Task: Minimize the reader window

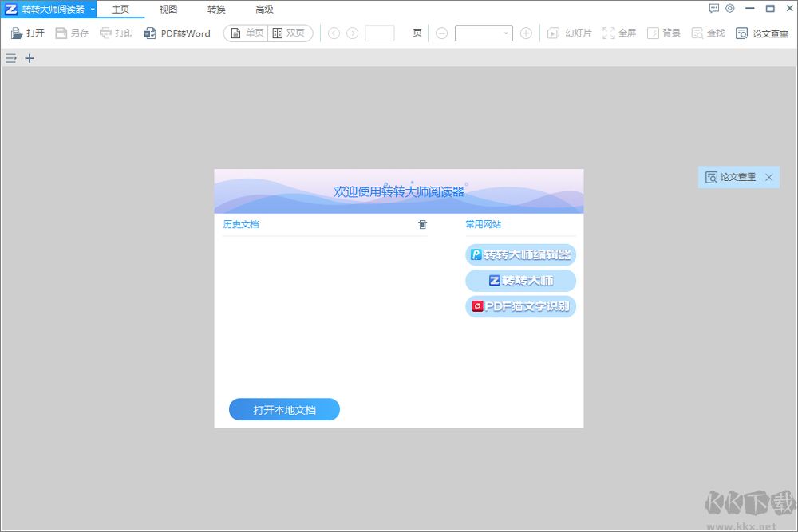Action: pyautogui.click(x=749, y=8)
